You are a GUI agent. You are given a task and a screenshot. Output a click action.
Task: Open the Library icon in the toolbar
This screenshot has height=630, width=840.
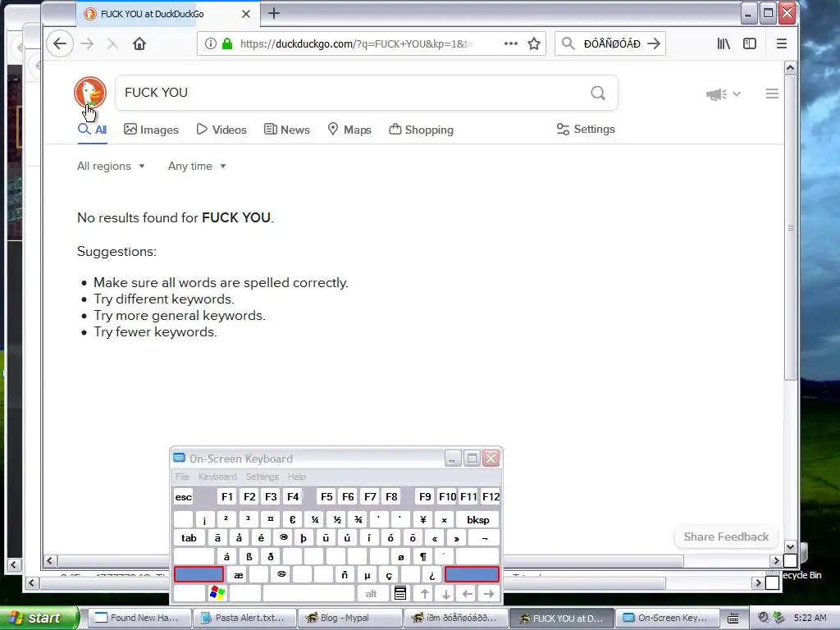(x=724, y=44)
